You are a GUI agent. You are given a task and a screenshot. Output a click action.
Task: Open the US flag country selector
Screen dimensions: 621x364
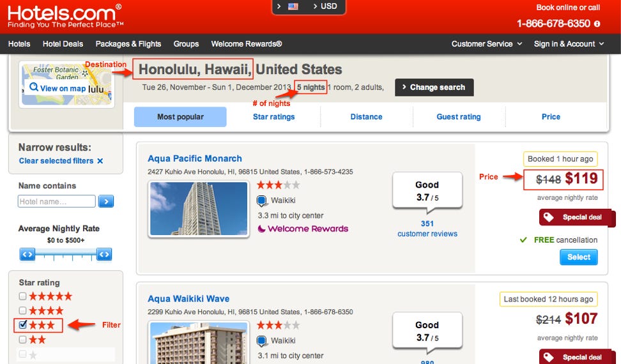pos(293,6)
